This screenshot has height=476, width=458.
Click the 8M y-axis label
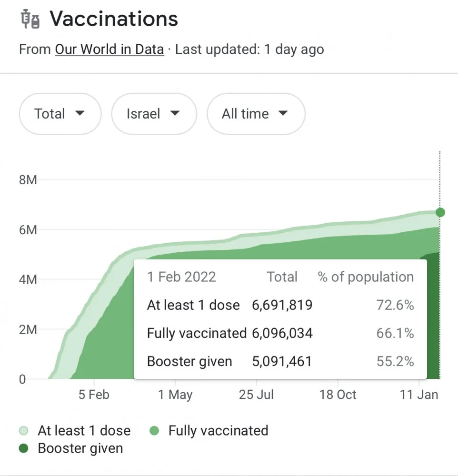point(28,180)
